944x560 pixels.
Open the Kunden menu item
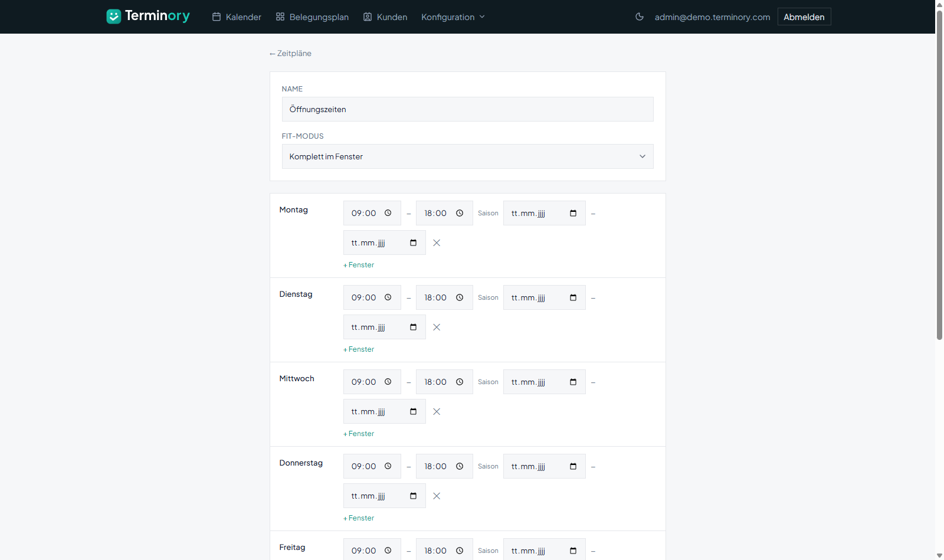pyautogui.click(x=385, y=17)
